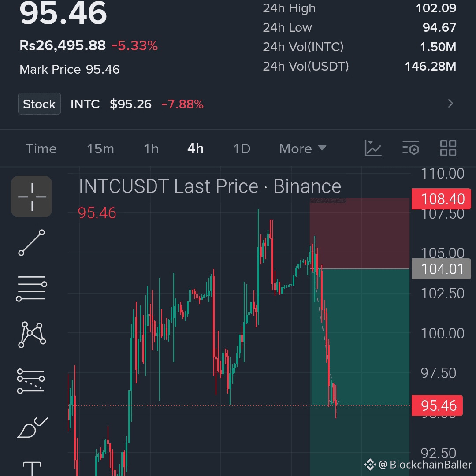
Task: Select the text annotation tool
Action: point(32,469)
